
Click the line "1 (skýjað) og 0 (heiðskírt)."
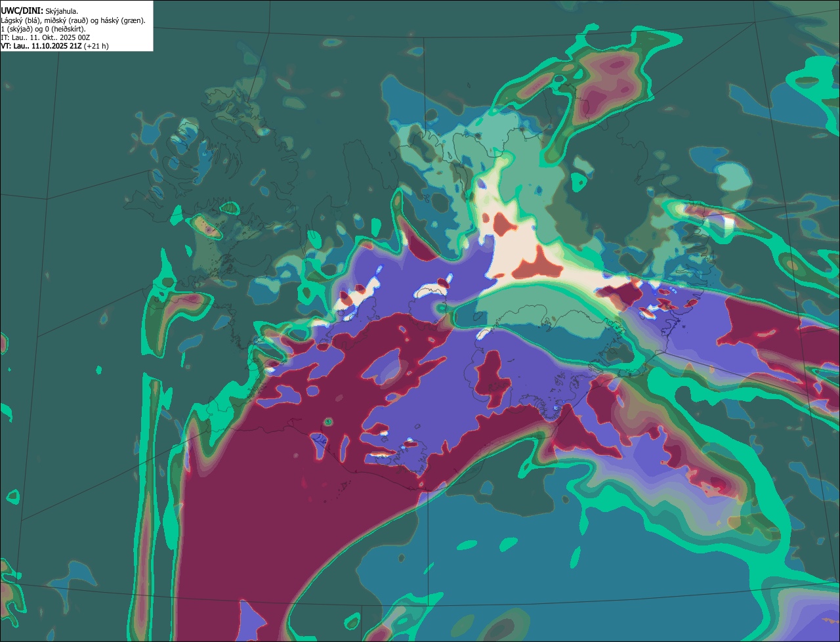click(43, 29)
